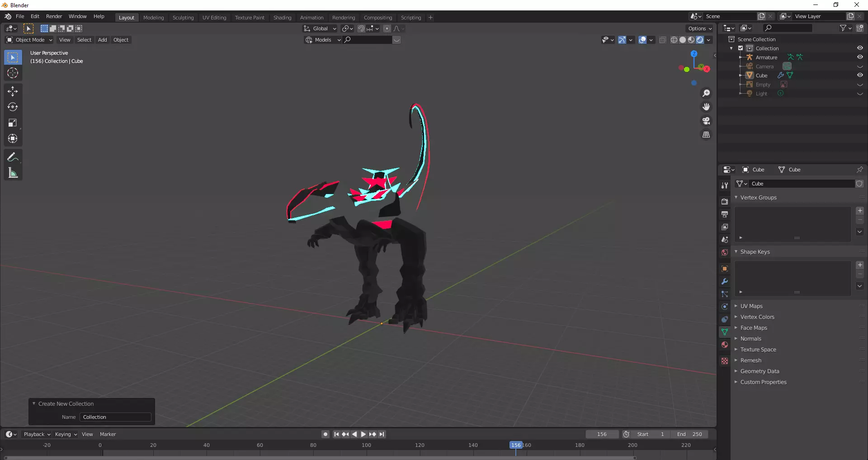The width and height of the screenshot is (868, 460).
Task: Select the Cursor tool in toolbar
Action: pos(13,73)
